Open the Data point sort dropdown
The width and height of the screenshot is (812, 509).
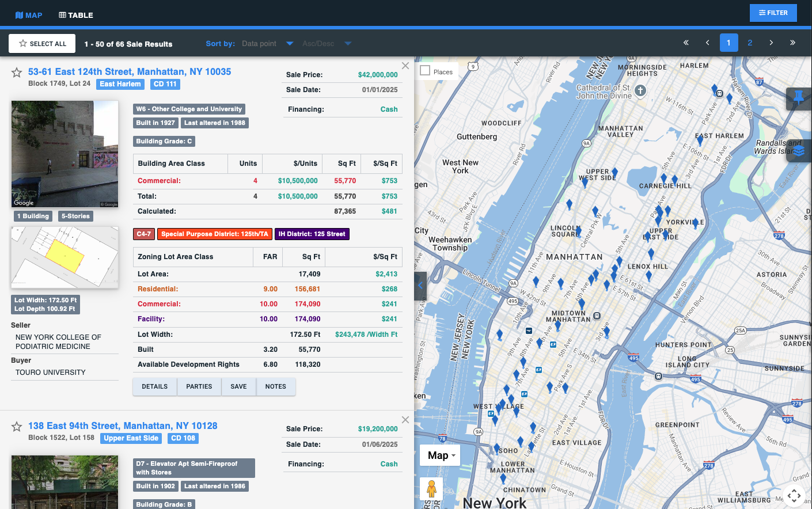coord(268,44)
